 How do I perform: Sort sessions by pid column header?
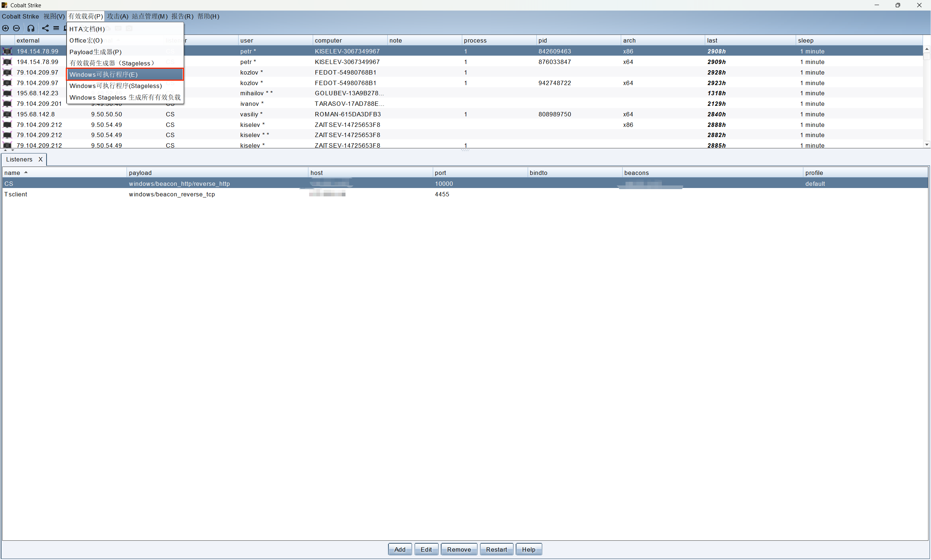point(578,40)
